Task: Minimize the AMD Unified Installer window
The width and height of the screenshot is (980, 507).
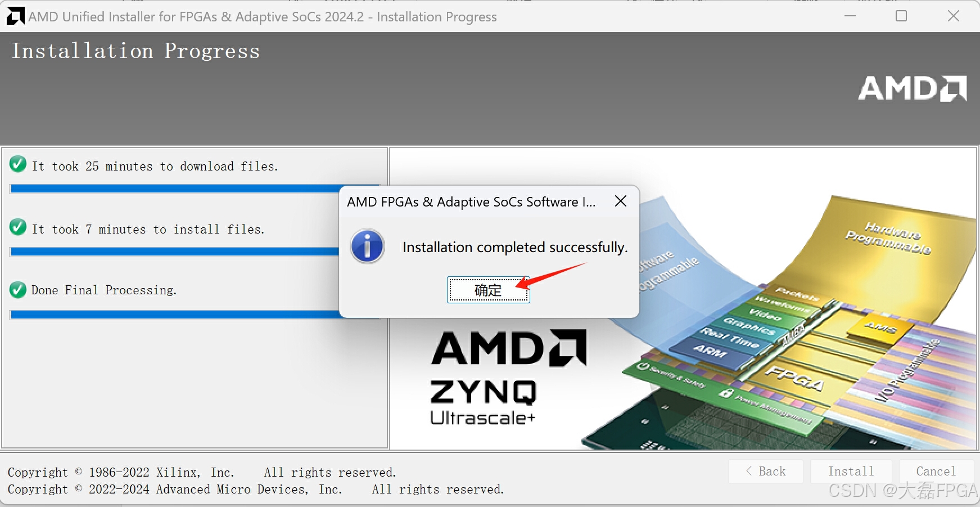Action: click(850, 16)
